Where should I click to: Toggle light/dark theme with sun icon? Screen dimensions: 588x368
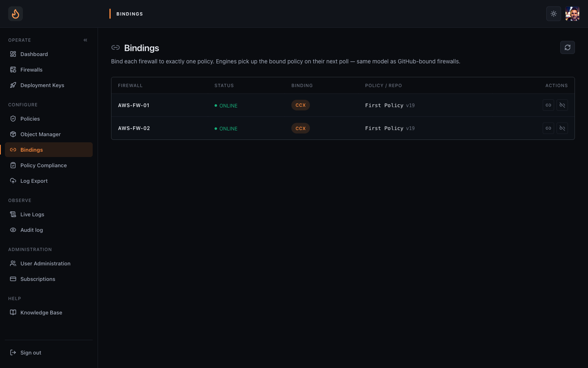pyautogui.click(x=554, y=14)
